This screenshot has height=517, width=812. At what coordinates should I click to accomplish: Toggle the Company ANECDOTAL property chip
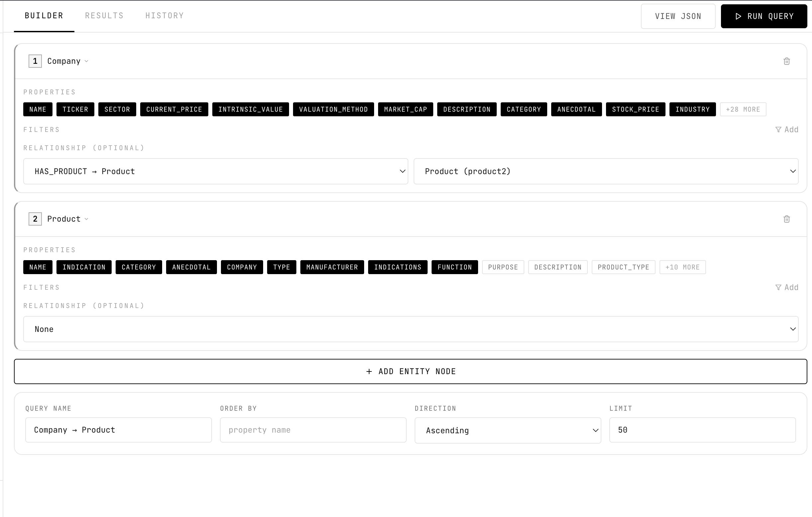576,109
